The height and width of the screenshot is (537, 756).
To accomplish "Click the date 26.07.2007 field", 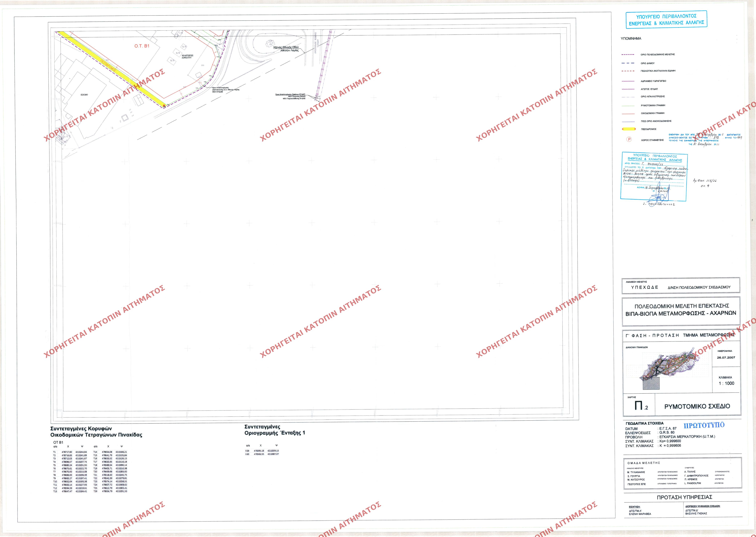I will click(726, 358).
